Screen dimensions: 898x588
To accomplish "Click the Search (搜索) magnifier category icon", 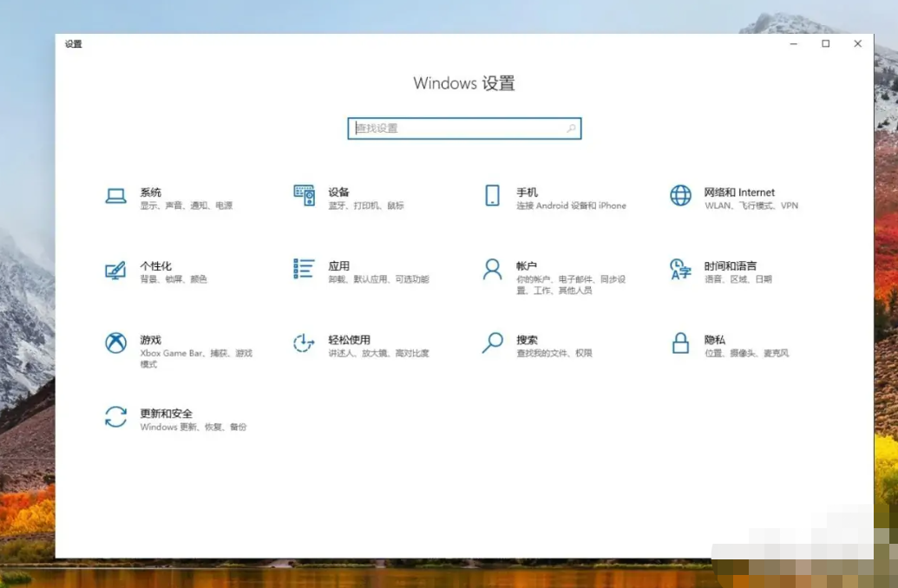I will tap(492, 343).
